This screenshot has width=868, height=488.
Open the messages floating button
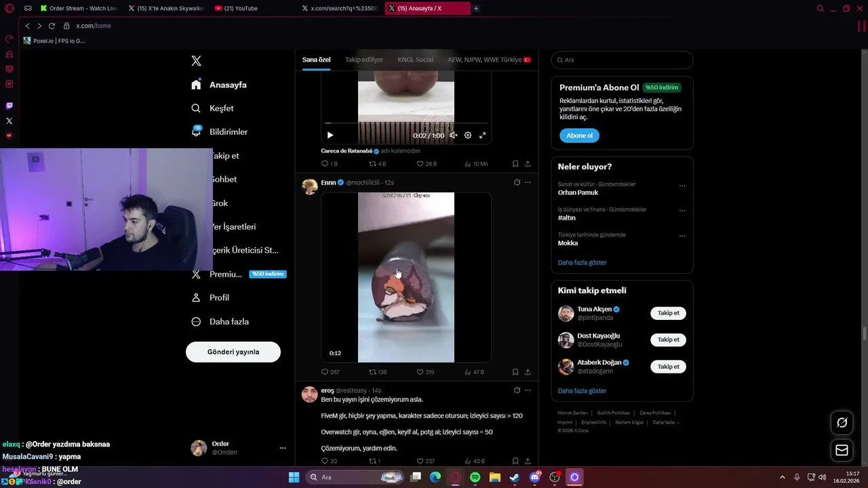842,450
